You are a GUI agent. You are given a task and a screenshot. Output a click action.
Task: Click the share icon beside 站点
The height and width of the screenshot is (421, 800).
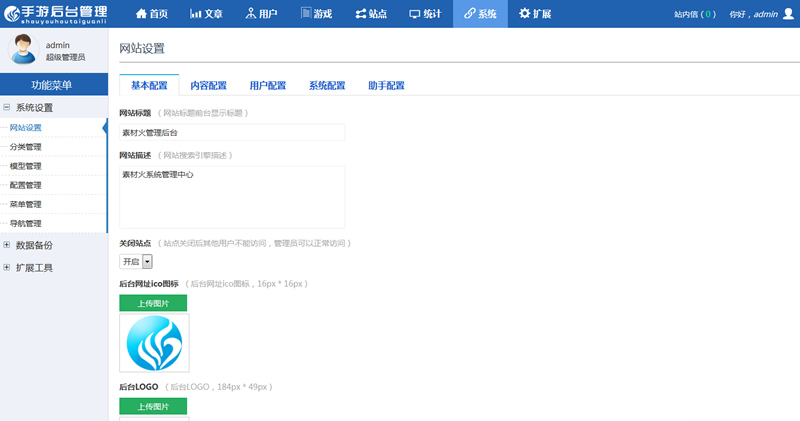360,14
